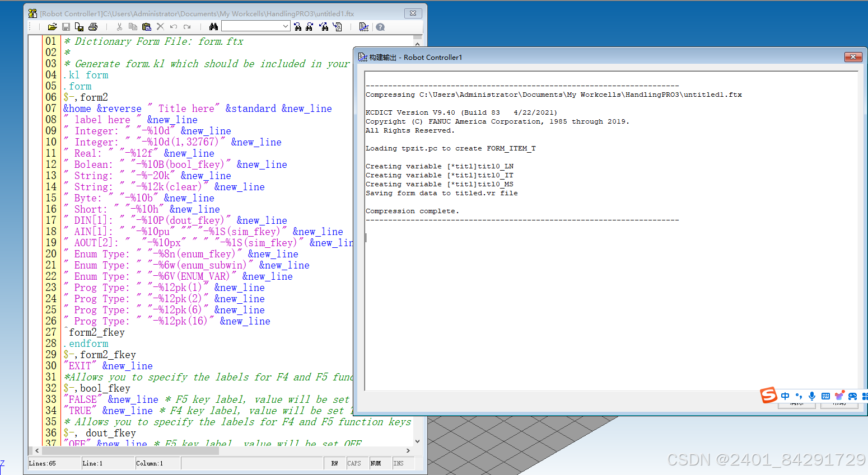Click 'Title here' text on line 07
868x475 pixels.
tap(186, 109)
